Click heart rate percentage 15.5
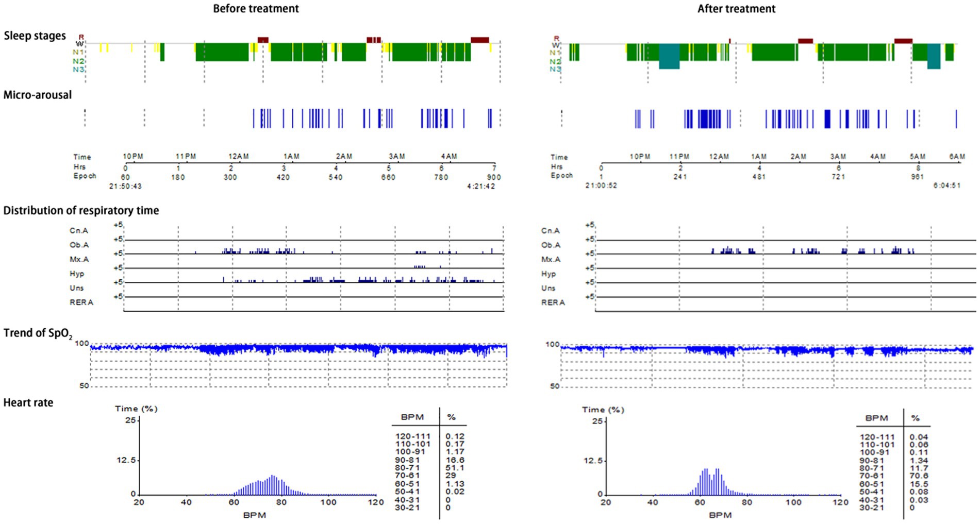 click(919, 484)
